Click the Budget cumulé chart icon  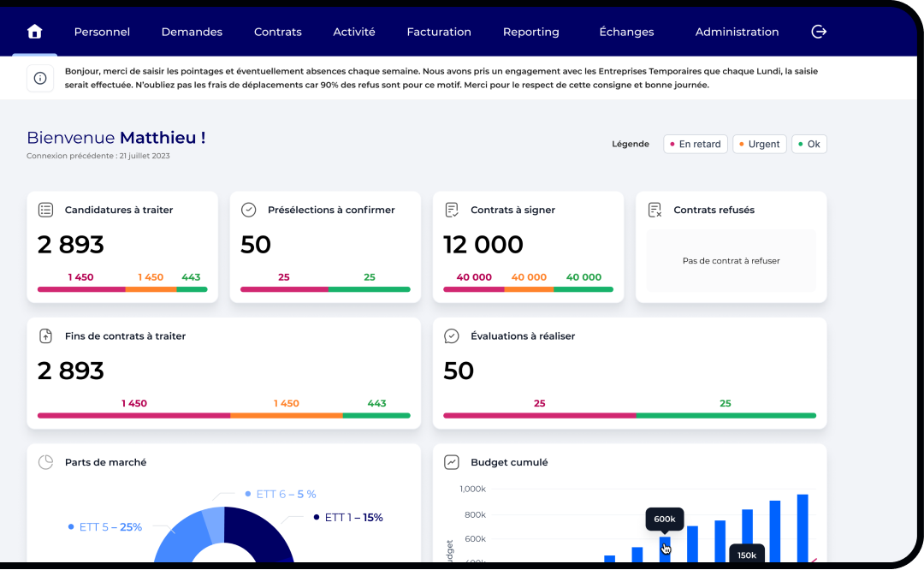click(452, 462)
